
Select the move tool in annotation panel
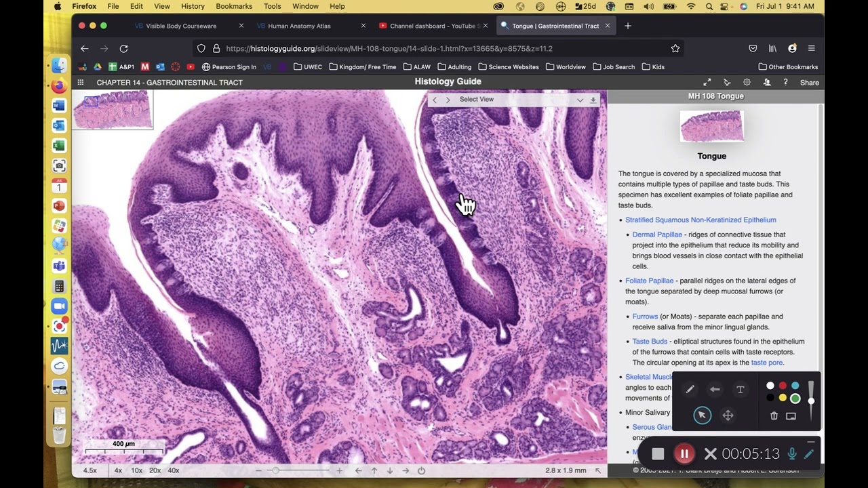728,415
